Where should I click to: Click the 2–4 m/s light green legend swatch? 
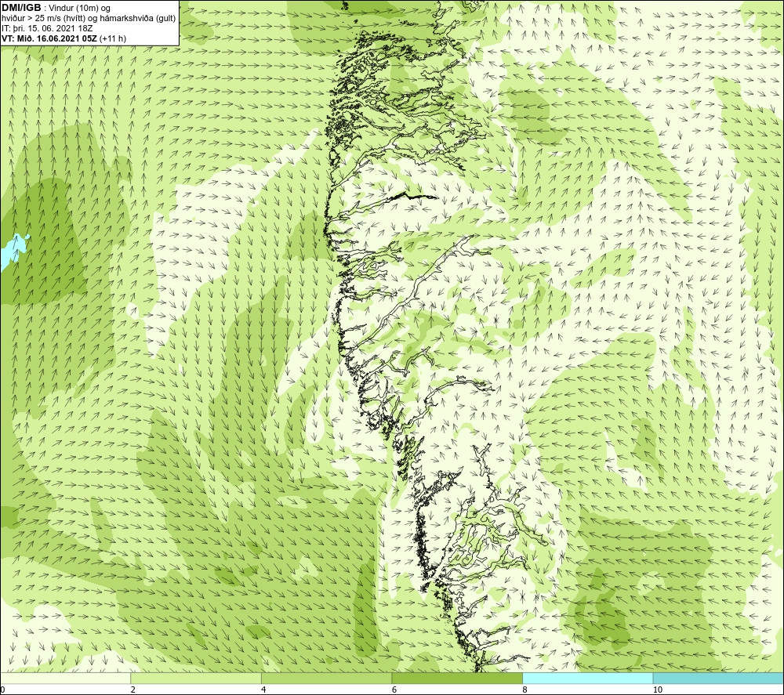tap(196, 678)
